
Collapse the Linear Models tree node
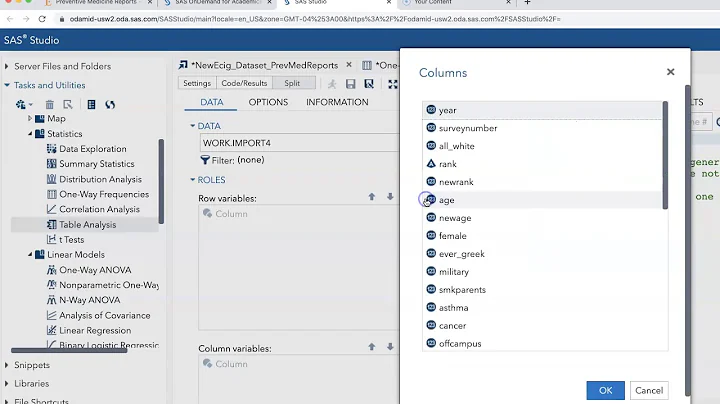[30, 254]
